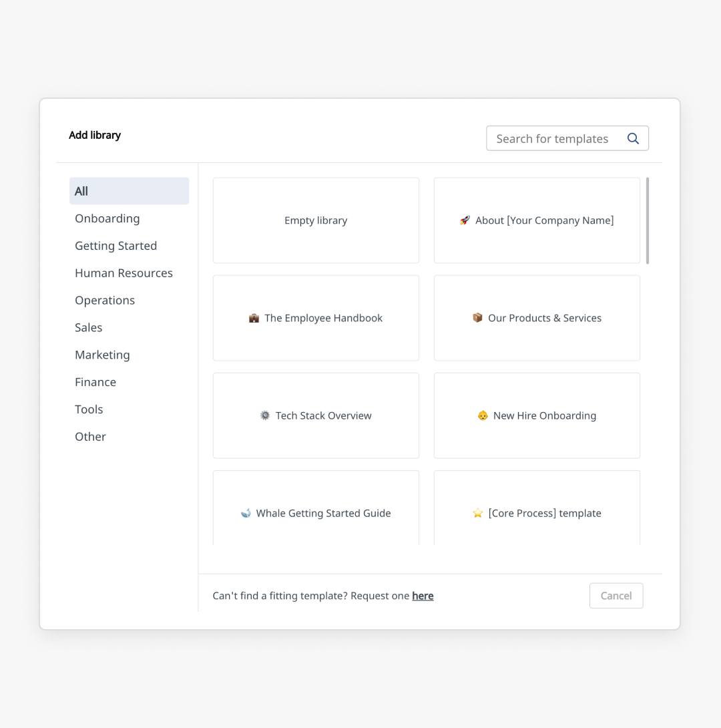Click the whale icon on Getting Started Guide
The height and width of the screenshot is (728, 721).
246,513
